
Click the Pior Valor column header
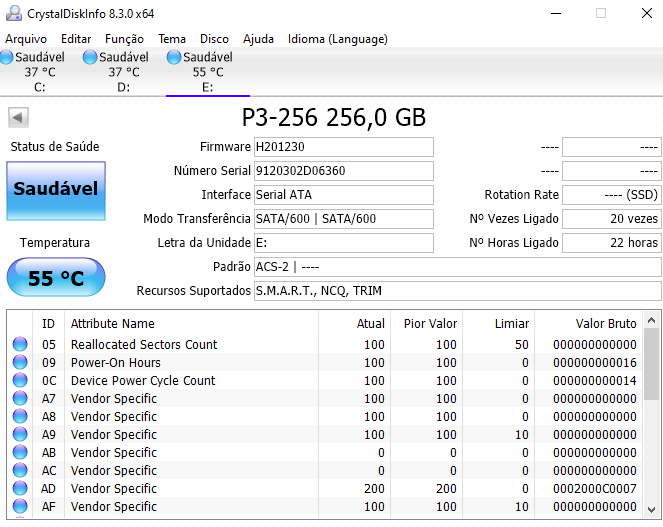426,324
